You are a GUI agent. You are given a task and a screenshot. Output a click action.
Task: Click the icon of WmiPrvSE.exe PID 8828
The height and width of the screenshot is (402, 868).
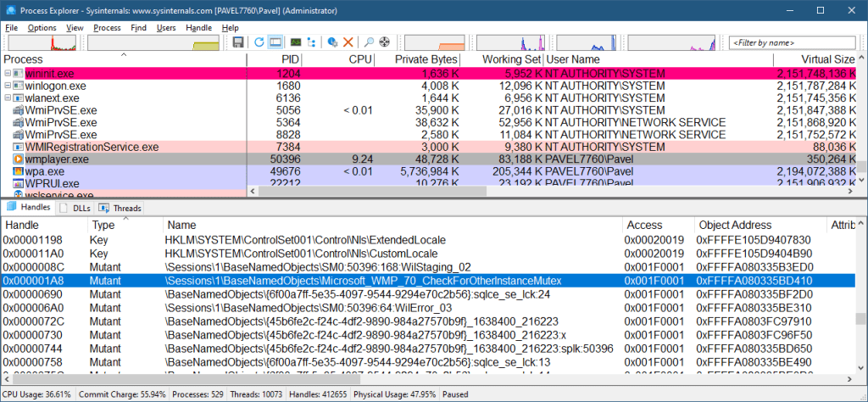point(18,135)
